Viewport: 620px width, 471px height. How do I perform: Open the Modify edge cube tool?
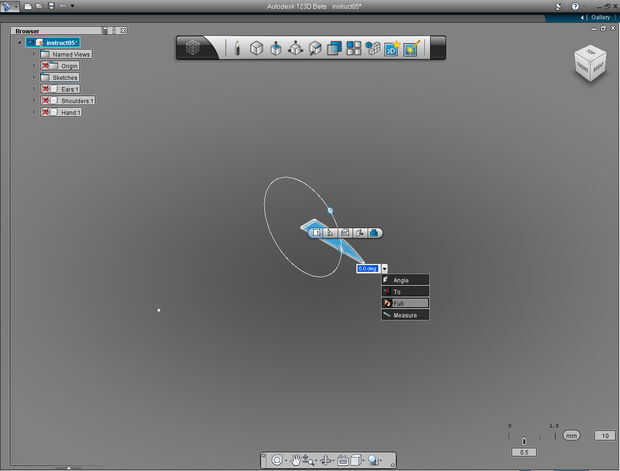click(315, 48)
